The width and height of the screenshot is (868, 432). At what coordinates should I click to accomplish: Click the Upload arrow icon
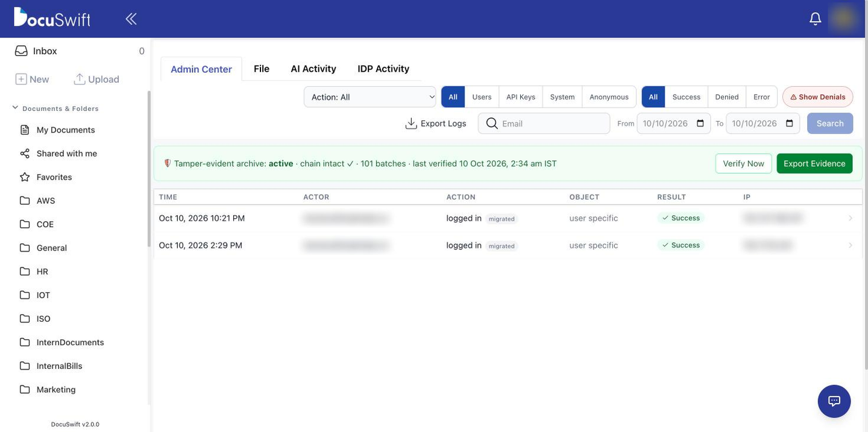point(79,79)
